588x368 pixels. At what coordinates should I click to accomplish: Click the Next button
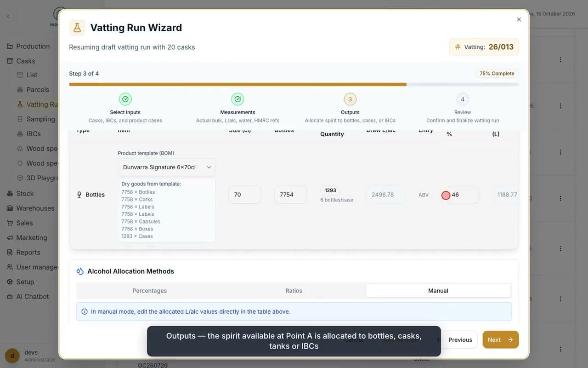click(500, 339)
